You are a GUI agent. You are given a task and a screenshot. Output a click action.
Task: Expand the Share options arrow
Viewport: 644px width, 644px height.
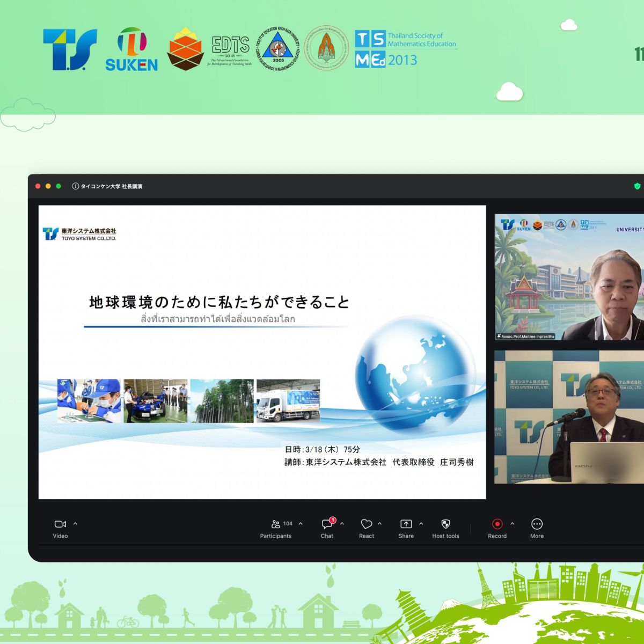click(421, 524)
